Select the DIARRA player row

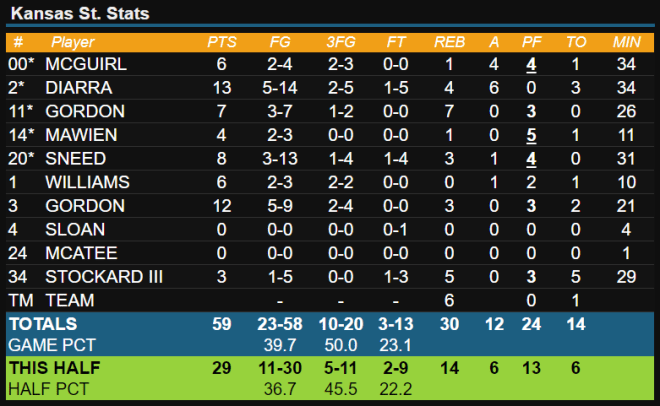tap(330, 88)
